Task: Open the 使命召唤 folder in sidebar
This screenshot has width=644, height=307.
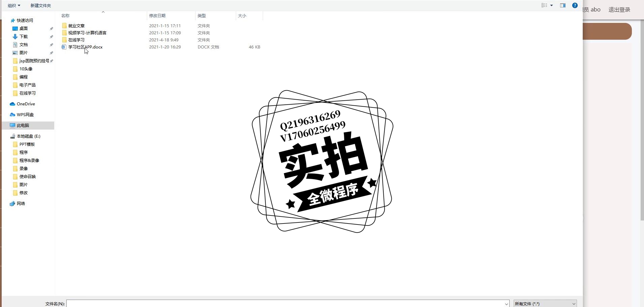Action: pos(28,176)
